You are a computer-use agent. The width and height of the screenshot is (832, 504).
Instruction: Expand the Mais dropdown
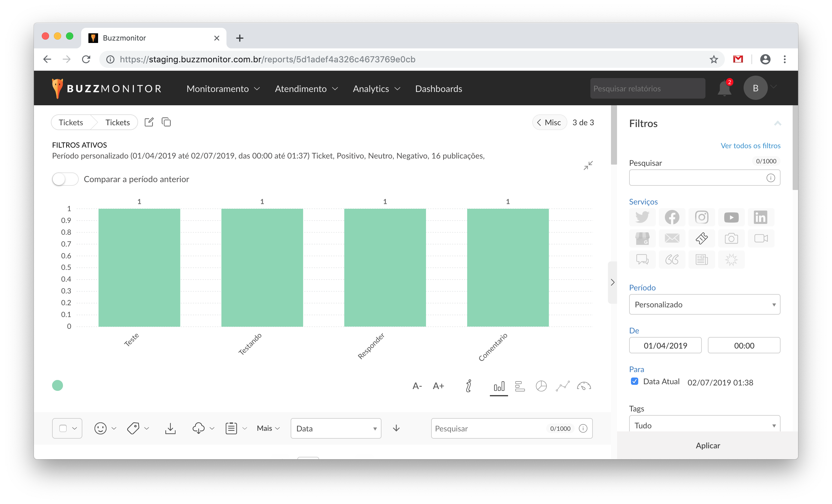tap(268, 428)
